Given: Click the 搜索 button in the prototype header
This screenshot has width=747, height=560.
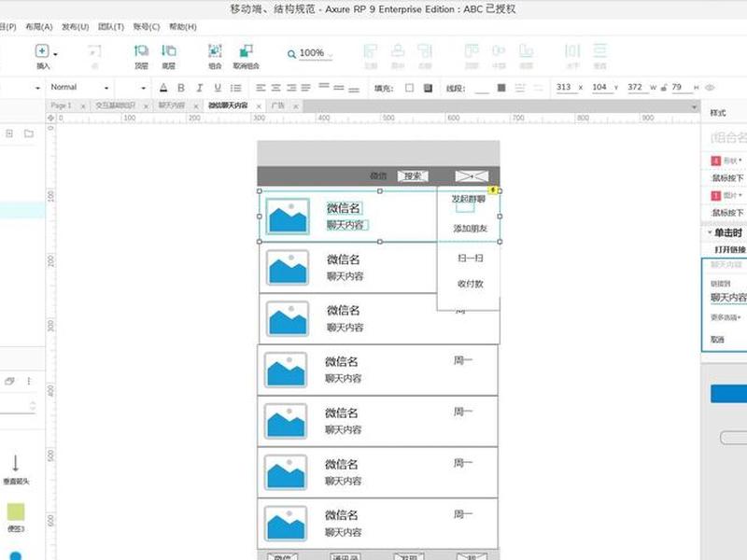Looking at the screenshot, I should 413,176.
